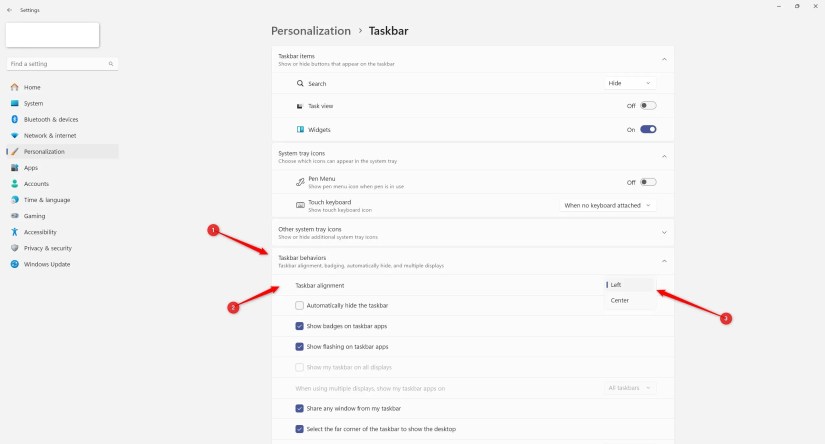
Task: Click the search magnifier in Find a setting
Action: point(111,64)
